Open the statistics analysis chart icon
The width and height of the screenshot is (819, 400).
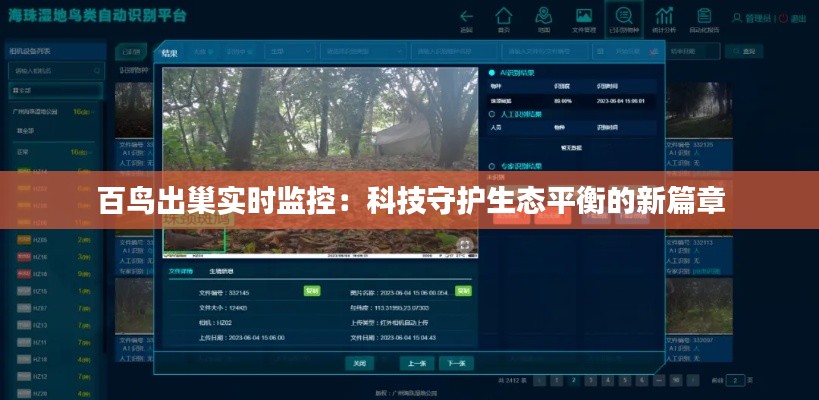click(664, 17)
